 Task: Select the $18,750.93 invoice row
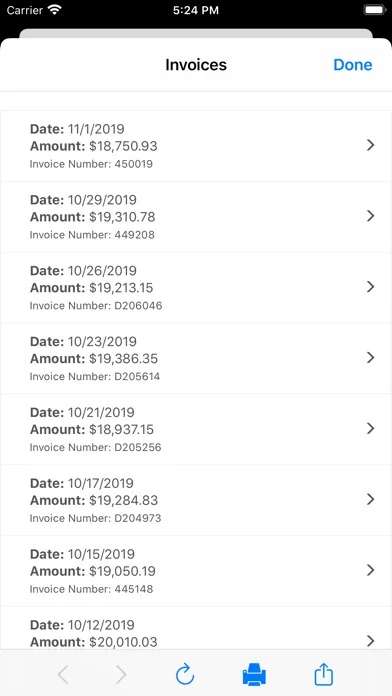click(x=196, y=146)
